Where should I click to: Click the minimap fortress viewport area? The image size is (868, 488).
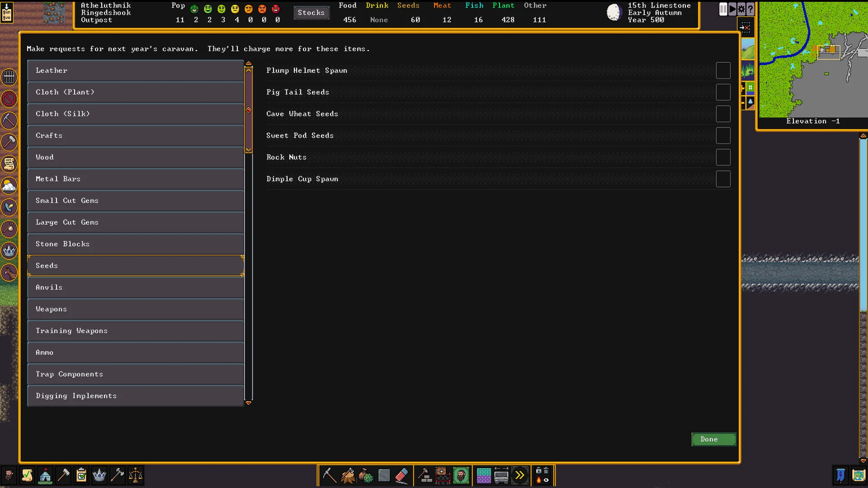(828, 52)
